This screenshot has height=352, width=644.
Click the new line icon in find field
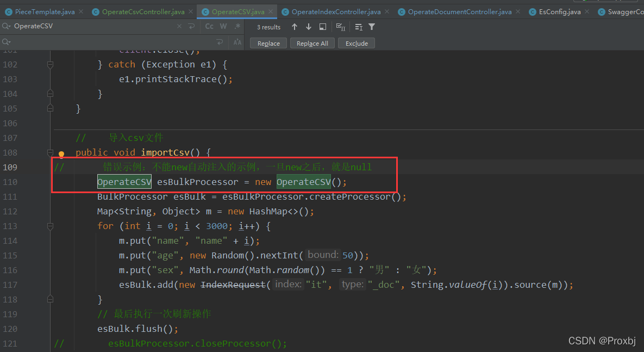(x=191, y=26)
